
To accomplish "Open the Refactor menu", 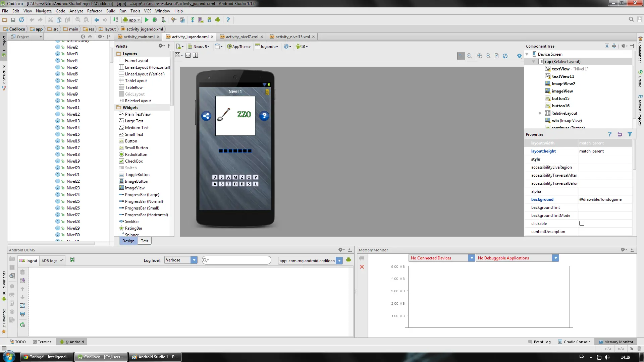I will [x=95, y=11].
